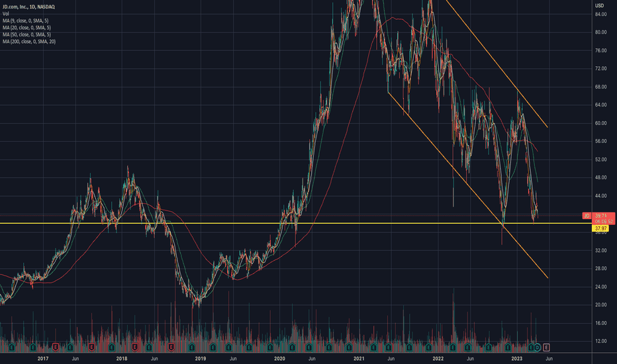Click the leftmost green earnings E marker
The width and height of the screenshot is (617, 364).
click(x=12, y=347)
